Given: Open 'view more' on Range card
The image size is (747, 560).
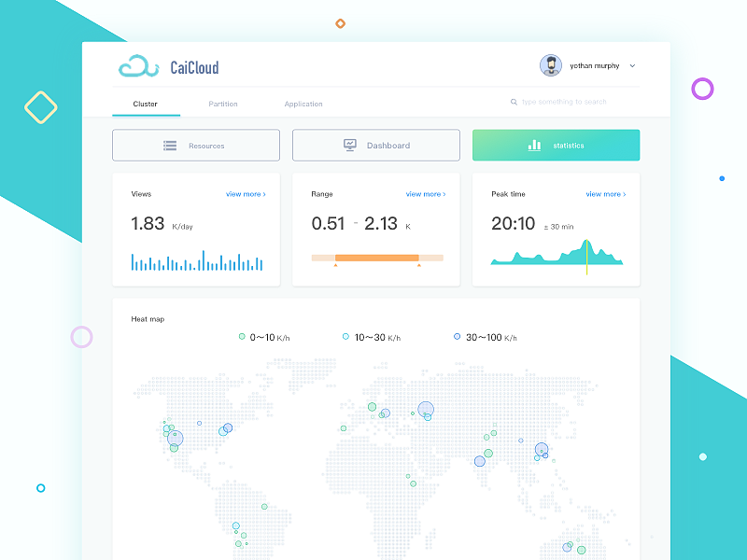Looking at the screenshot, I should [426, 194].
